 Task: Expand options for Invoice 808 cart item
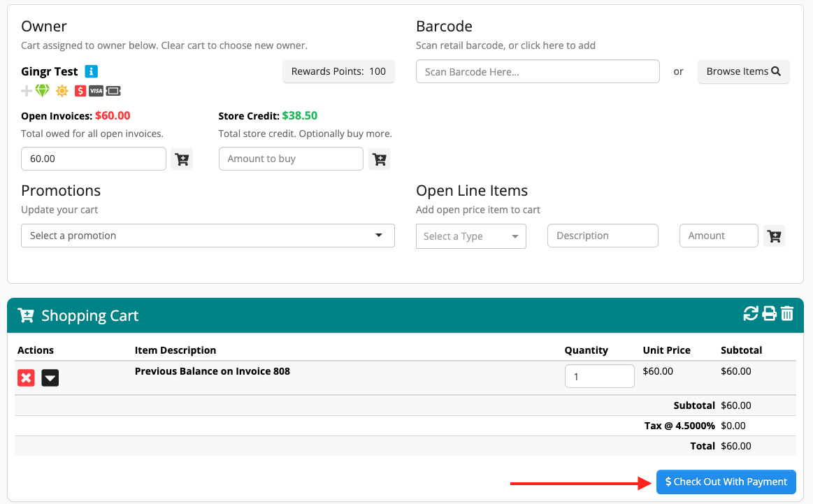click(x=50, y=377)
